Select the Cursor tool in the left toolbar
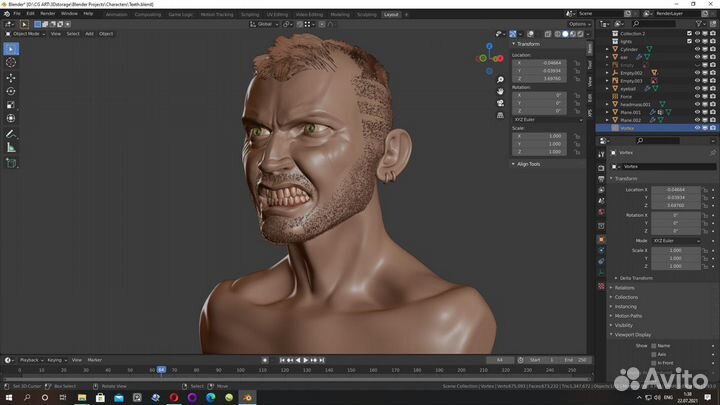This screenshot has height=405, width=720. (11, 62)
